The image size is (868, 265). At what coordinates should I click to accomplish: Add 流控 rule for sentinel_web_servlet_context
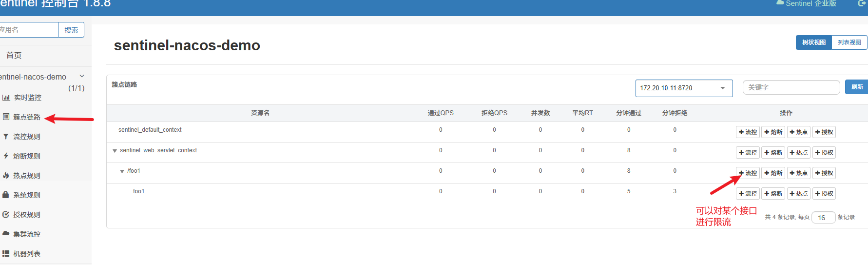coord(748,153)
